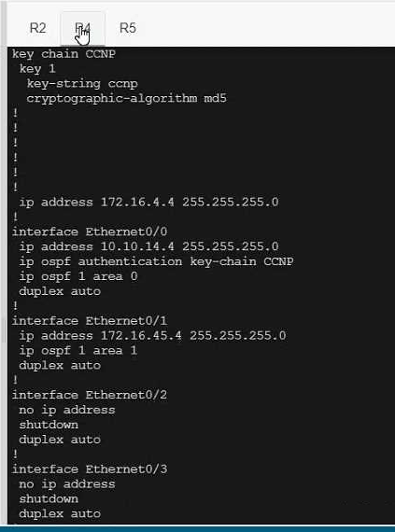
Task: Switch to the R2 tab
Action: coord(37,28)
